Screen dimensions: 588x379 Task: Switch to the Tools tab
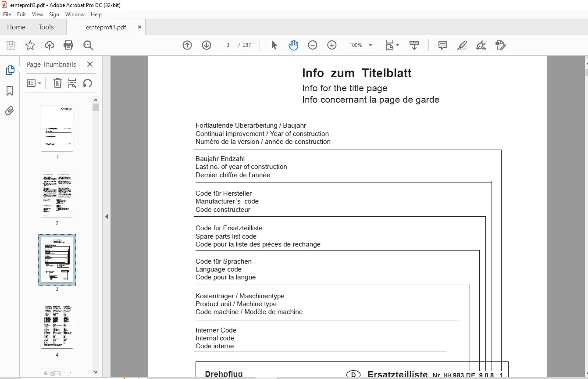(46, 27)
